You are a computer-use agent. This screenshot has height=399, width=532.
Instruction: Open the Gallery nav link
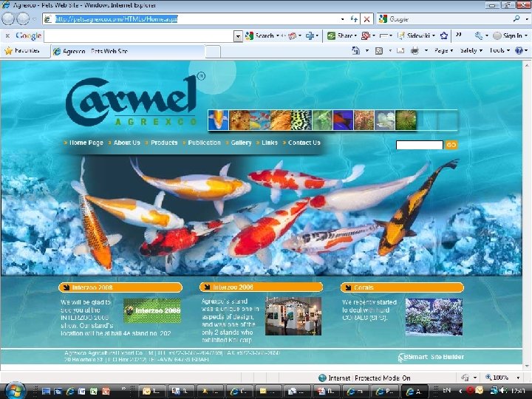pyautogui.click(x=241, y=143)
